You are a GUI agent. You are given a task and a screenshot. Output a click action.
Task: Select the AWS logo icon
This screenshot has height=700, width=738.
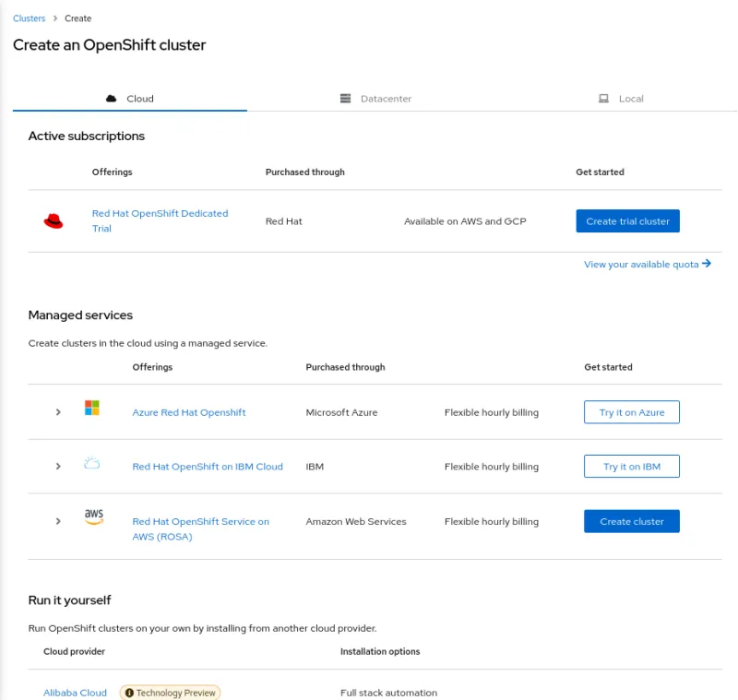coord(93,516)
